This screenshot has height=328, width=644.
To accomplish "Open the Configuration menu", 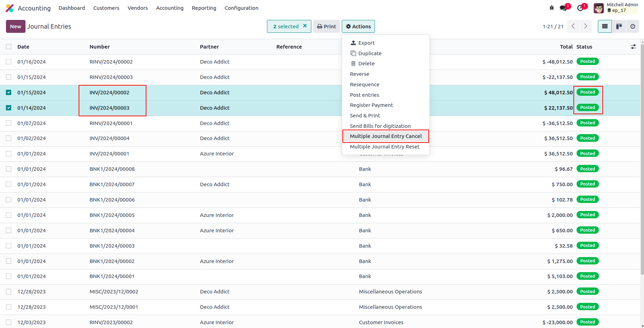I will tap(241, 8).
